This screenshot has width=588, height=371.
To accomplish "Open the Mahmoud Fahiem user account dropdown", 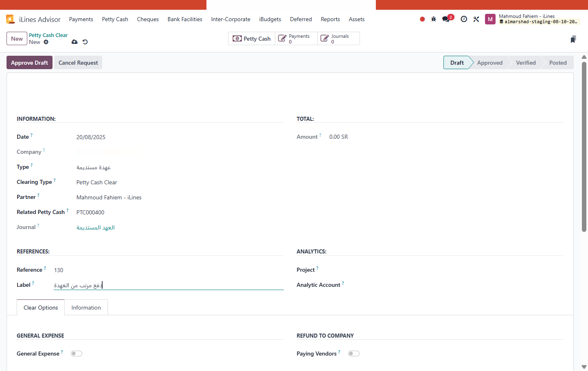I will (532, 19).
